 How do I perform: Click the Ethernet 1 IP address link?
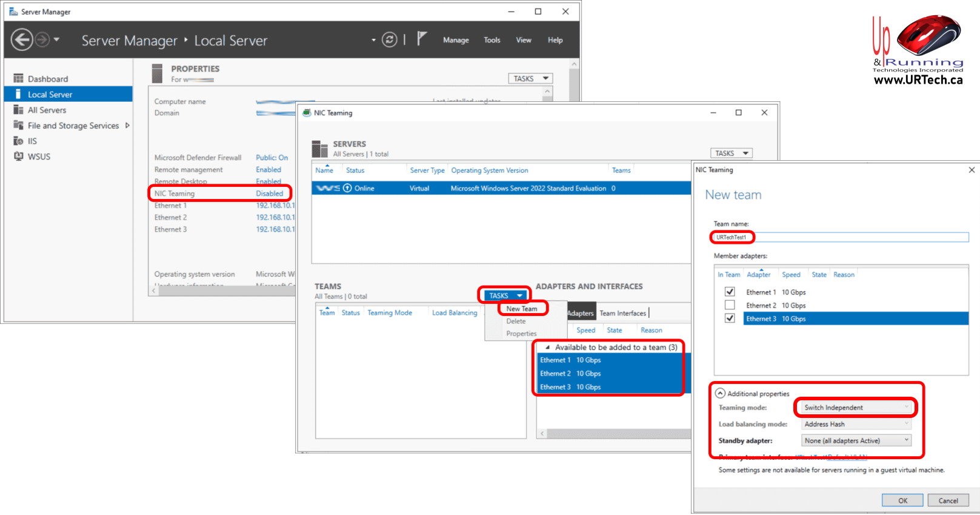point(275,206)
